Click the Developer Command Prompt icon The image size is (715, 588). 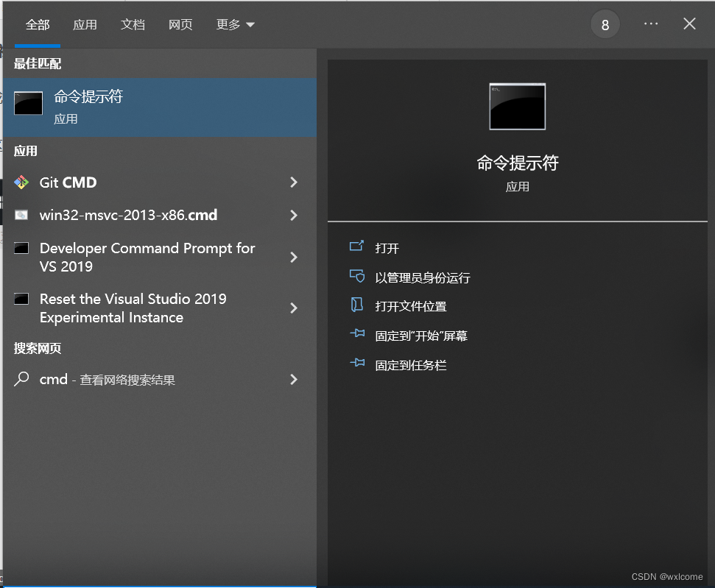tap(21, 249)
